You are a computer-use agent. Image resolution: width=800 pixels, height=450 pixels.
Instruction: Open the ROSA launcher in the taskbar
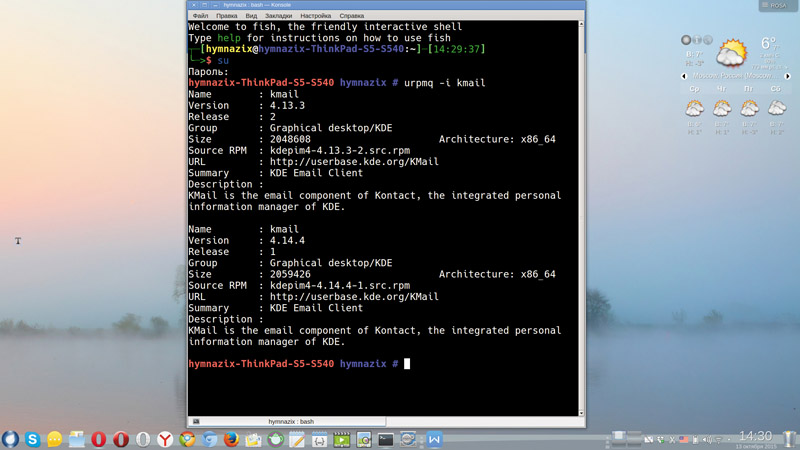tap(10, 439)
